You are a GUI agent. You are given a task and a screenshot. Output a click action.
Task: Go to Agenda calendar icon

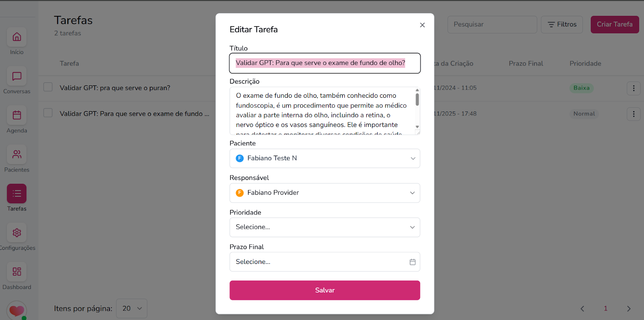17,115
